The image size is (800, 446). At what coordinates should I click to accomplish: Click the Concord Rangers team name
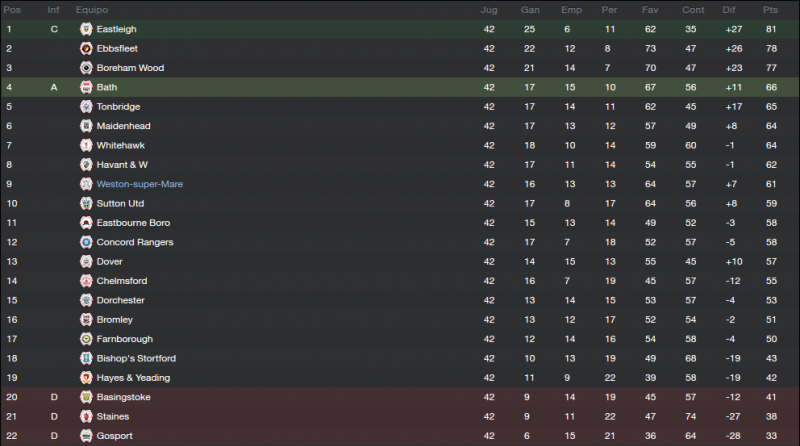click(135, 242)
